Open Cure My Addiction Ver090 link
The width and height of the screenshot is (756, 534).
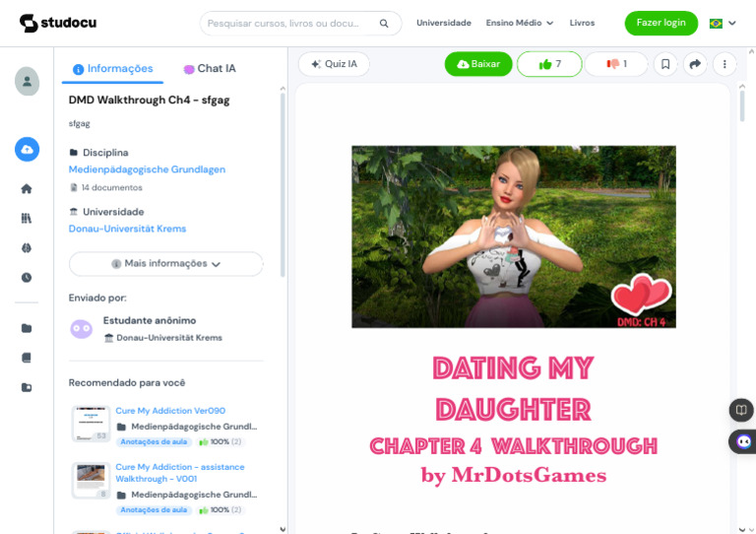tap(170, 411)
